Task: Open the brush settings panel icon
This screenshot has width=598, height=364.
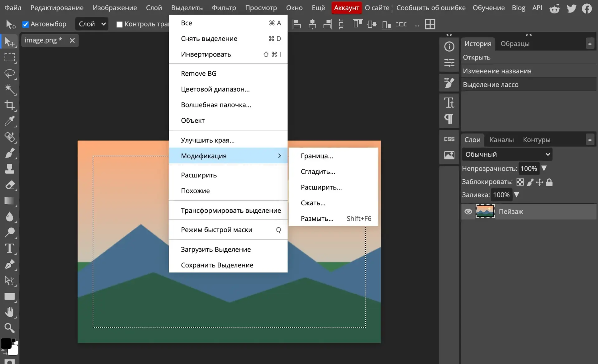Action: tap(449, 83)
